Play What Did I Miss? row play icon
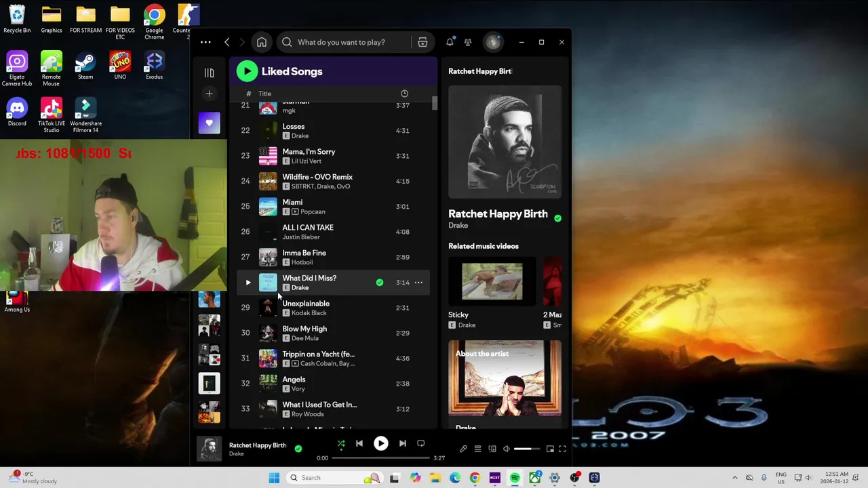The image size is (868, 488). (248, 283)
